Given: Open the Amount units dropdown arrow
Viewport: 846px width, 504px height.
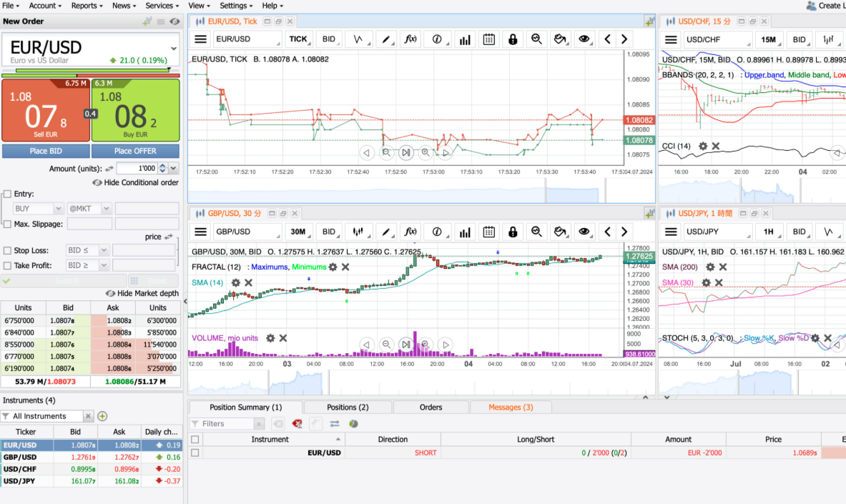Looking at the screenshot, I should (174, 169).
